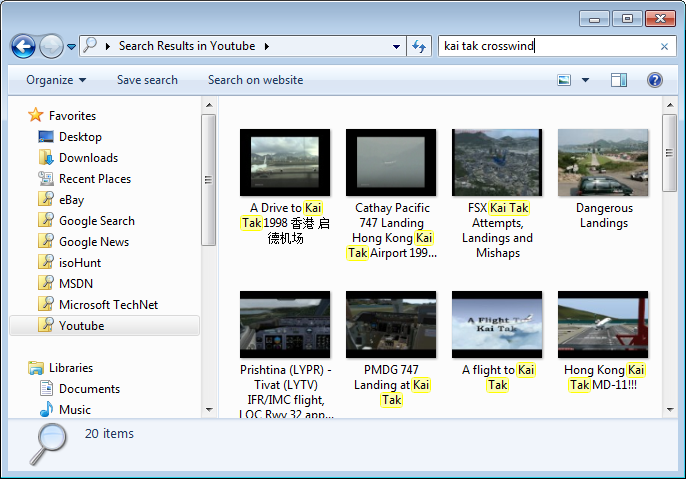
Task: Click the address bar magnifier icon
Action: tap(90, 45)
